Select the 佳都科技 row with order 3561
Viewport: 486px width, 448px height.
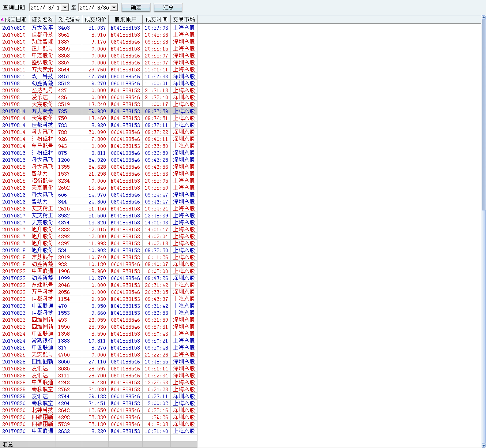point(99,35)
